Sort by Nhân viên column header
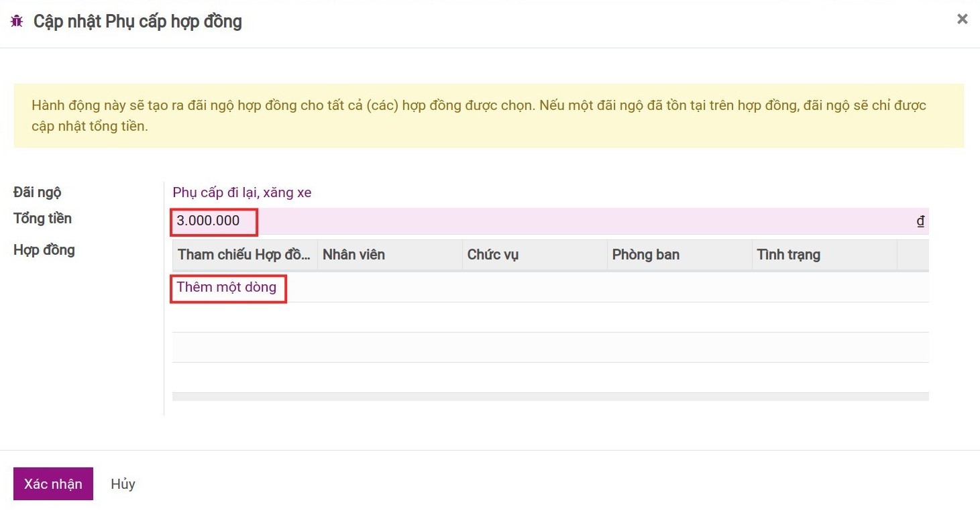 353,255
